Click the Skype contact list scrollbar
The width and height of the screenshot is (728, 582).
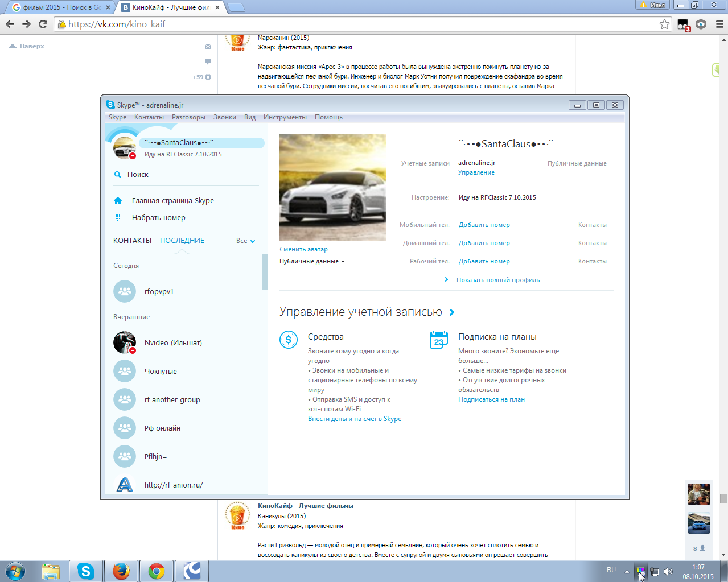265,272
